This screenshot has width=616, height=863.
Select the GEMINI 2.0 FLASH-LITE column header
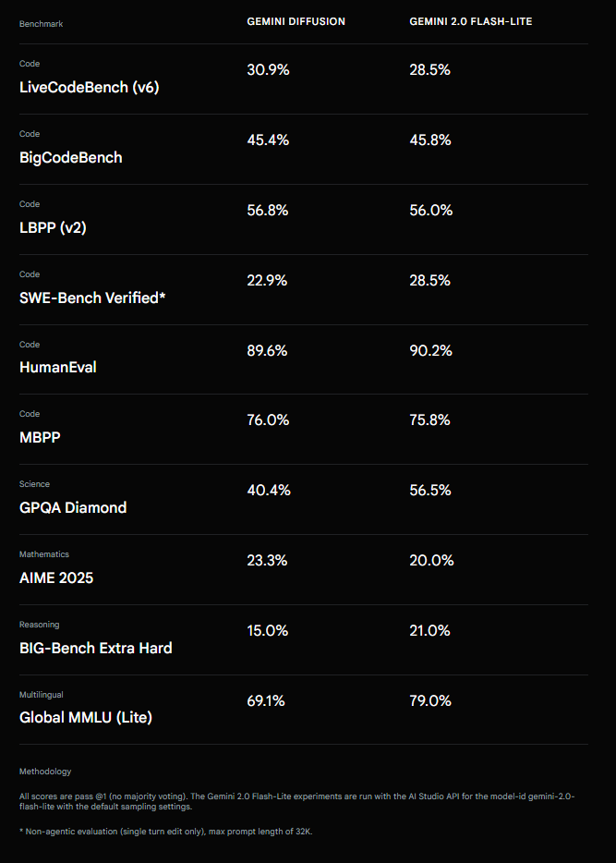tap(471, 21)
